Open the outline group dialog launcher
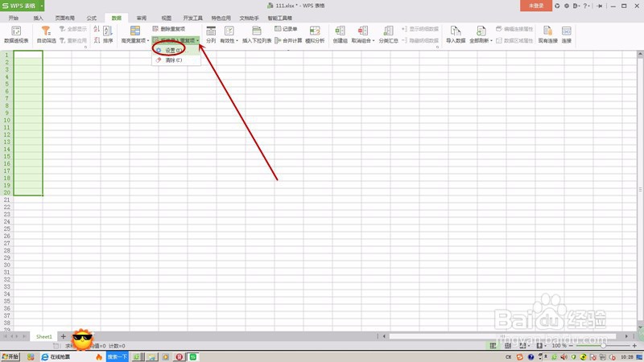The width and height of the screenshot is (644, 362). click(437, 47)
